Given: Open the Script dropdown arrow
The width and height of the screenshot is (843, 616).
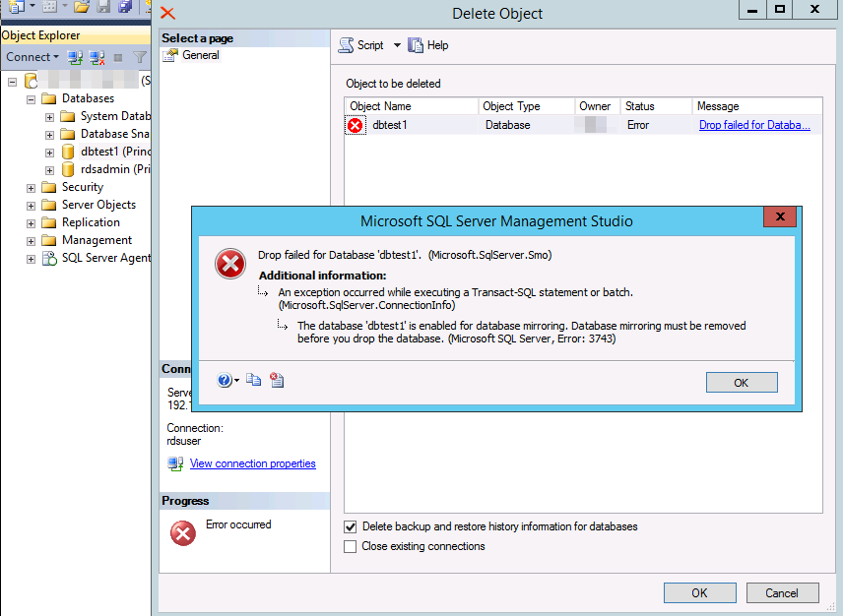Looking at the screenshot, I should tap(397, 45).
